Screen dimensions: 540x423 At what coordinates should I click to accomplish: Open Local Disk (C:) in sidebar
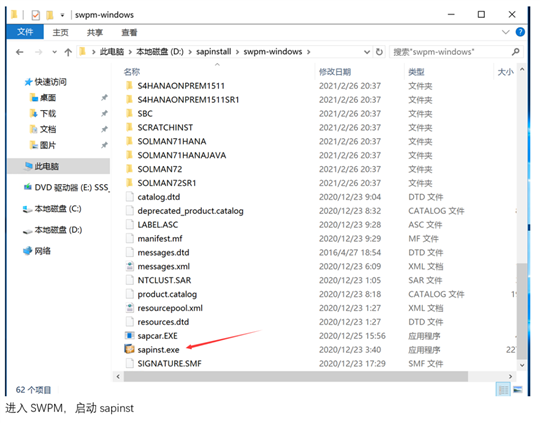[x=52, y=209]
